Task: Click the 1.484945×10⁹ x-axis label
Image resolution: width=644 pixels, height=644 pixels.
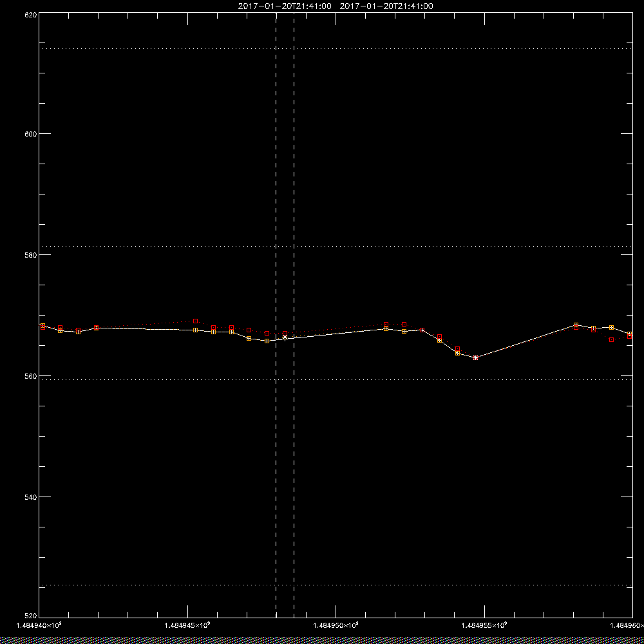Action: [x=187, y=625]
